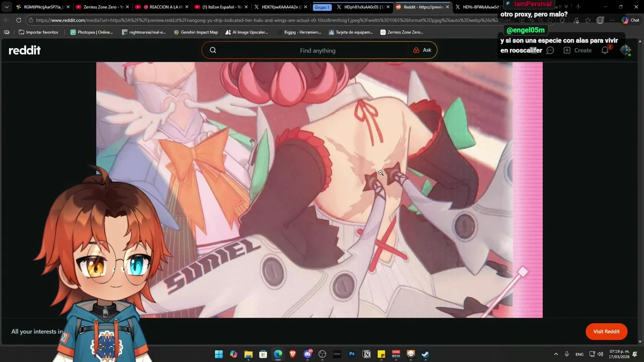Click the microphone tray icon
The height and width of the screenshot is (362, 644).
[567, 354]
